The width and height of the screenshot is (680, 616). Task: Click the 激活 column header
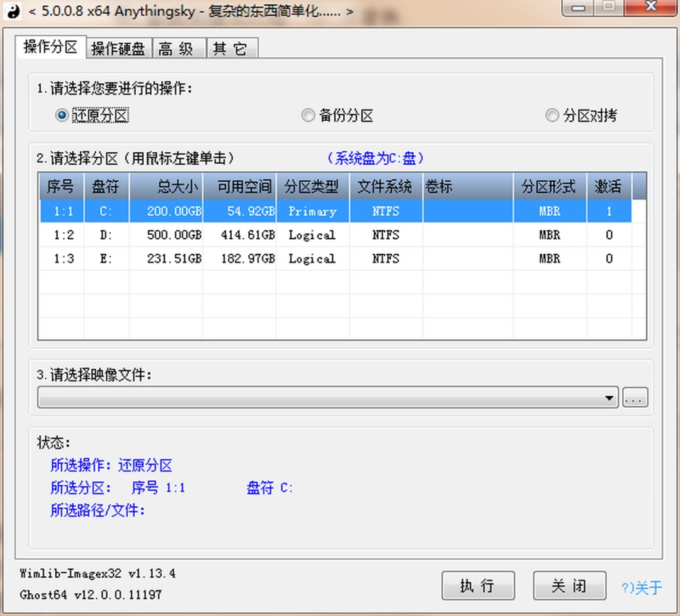(x=608, y=186)
